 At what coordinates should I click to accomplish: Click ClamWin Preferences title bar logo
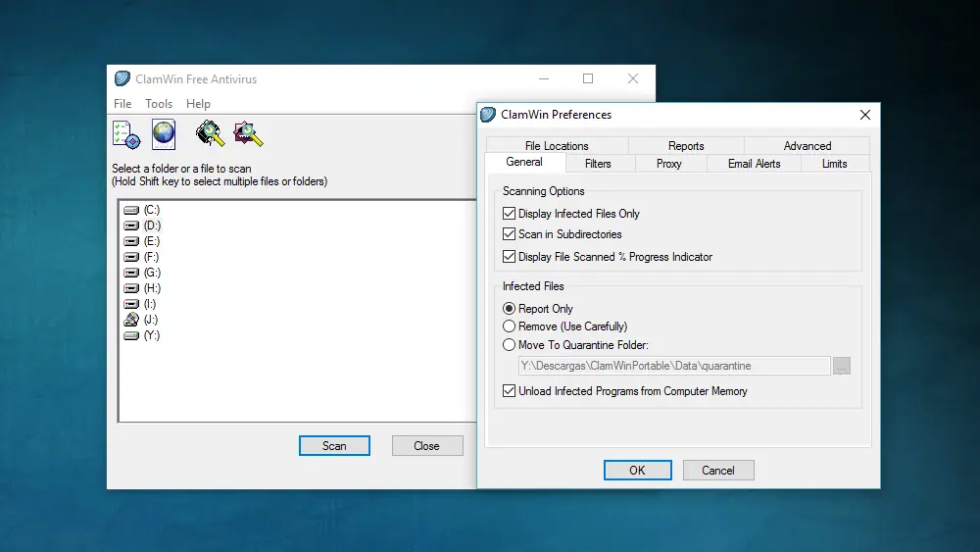[x=488, y=115]
